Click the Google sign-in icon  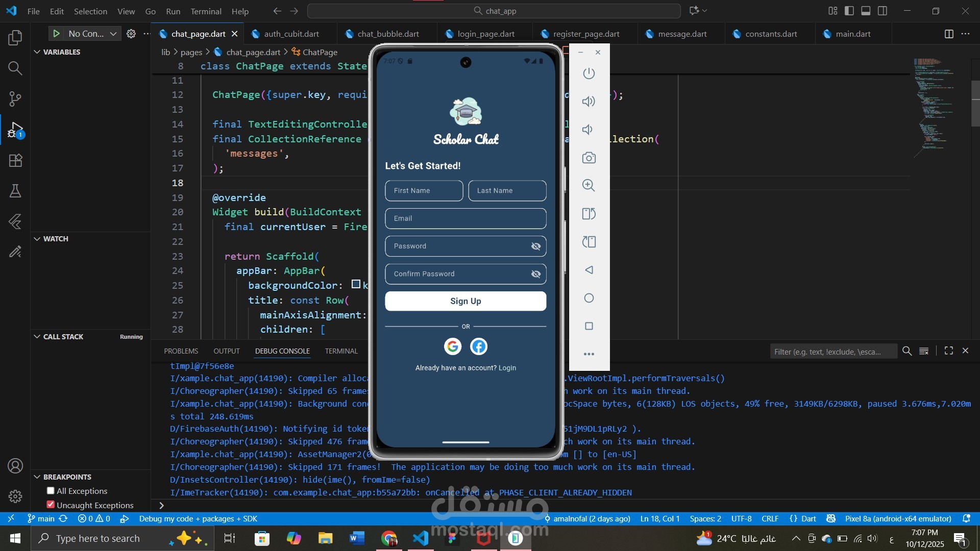pyautogui.click(x=452, y=346)
